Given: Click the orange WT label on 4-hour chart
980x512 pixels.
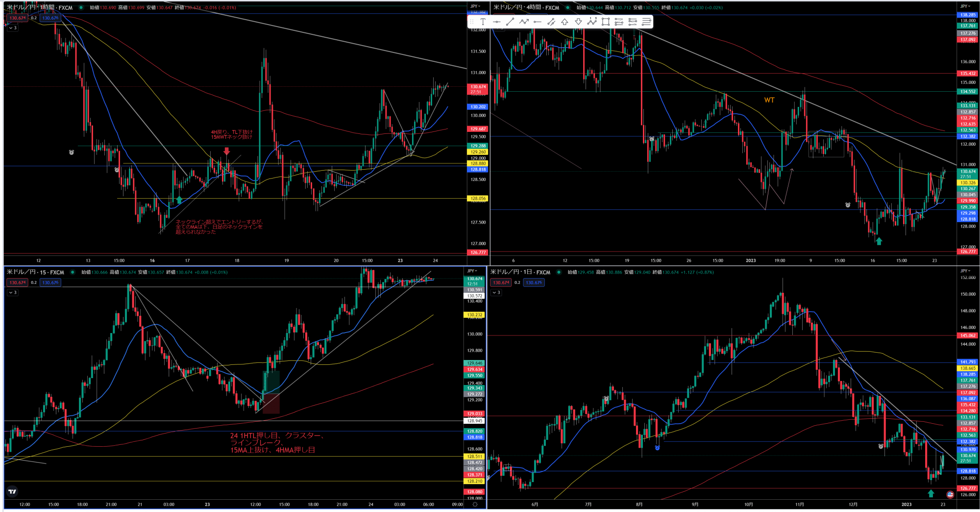Looking at the screenshot, I should (x=769, y=100).
